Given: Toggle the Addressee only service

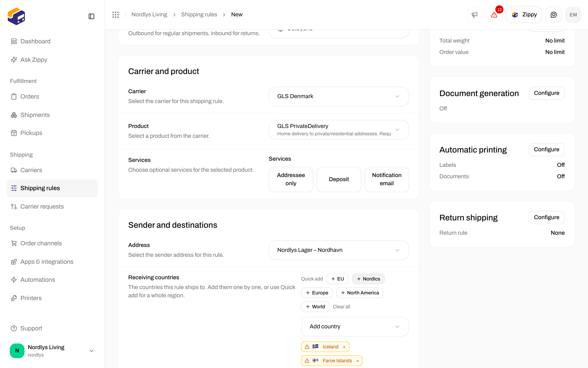Looking at the screenshot, I should [291, 179].
